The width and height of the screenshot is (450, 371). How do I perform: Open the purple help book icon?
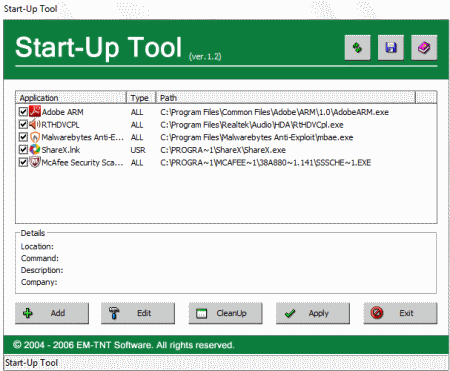(424, 48)
